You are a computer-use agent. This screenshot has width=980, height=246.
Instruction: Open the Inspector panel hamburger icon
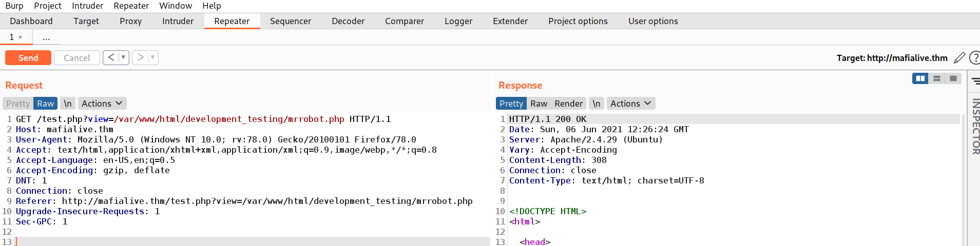(975, 81)
